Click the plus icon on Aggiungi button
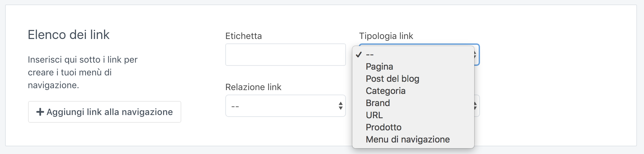This screenshot has width=644, height=154. (40, 112)
